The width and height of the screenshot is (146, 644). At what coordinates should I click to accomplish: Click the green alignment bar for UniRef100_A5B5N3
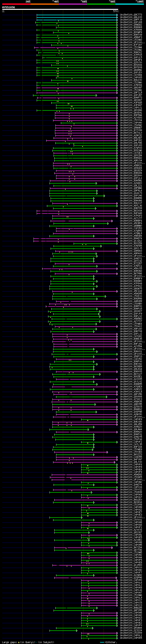click(x=84, y=319)
